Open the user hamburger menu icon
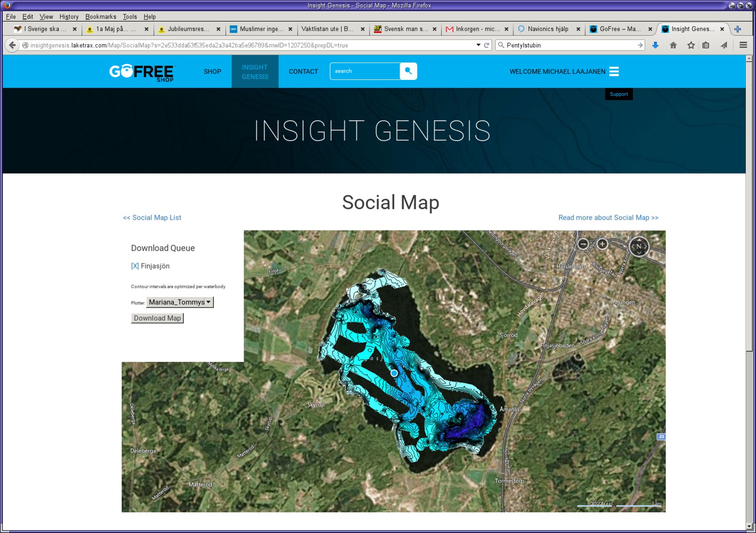 click(614, 72)
